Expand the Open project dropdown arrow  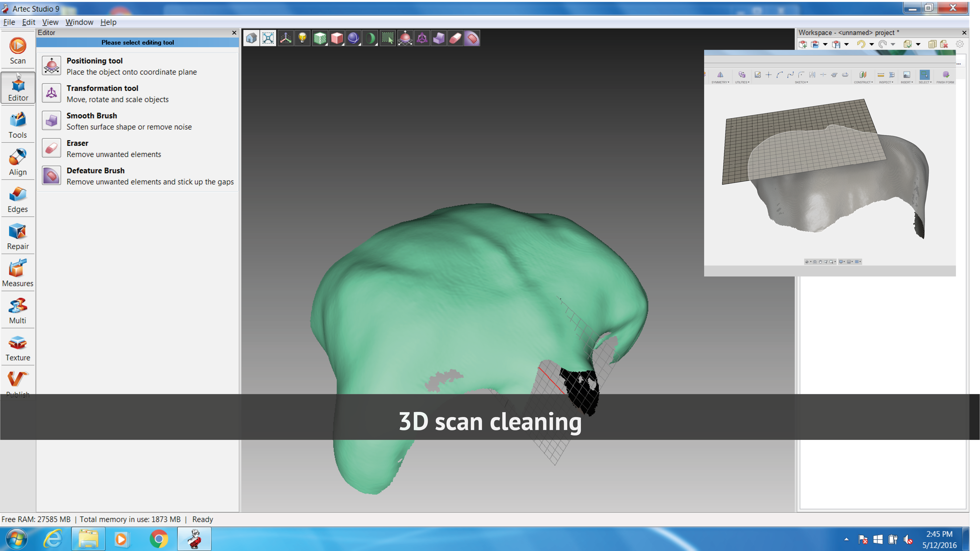coord(825,45)
